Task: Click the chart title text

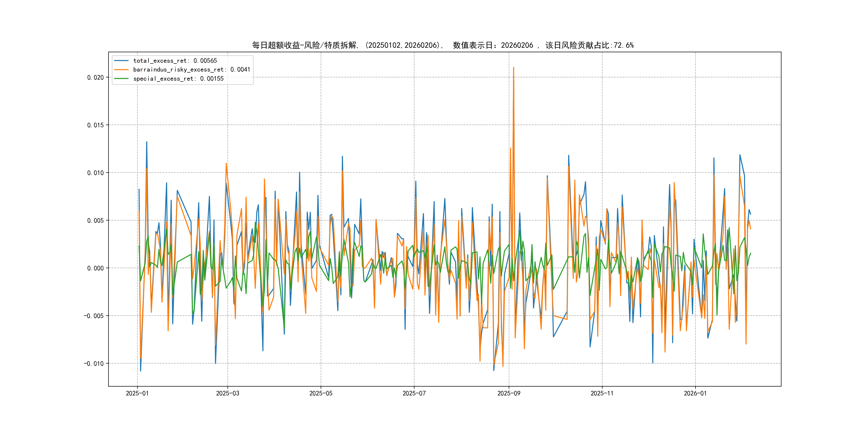Action: [x=442, y=45]
